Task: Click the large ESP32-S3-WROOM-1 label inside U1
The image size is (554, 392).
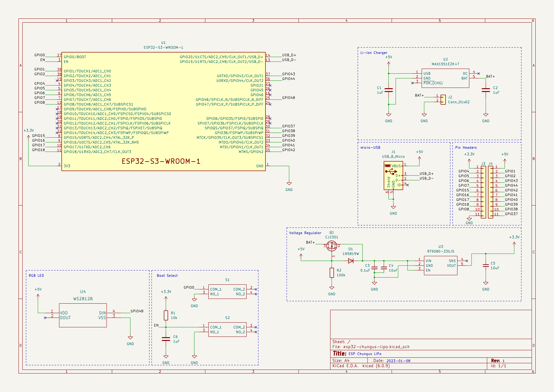Action: click(x=161, y=161)
